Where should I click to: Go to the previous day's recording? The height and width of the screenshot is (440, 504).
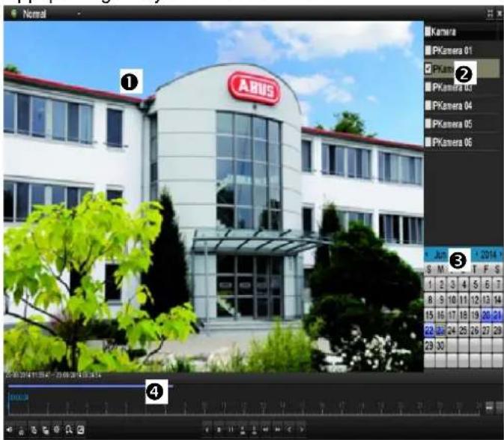coord(289,430)
